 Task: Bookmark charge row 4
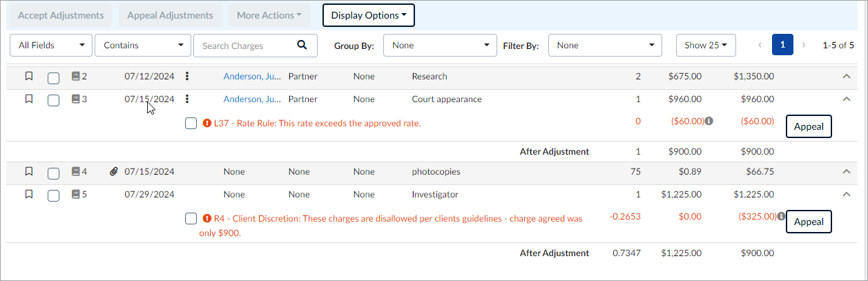[28, 171]
